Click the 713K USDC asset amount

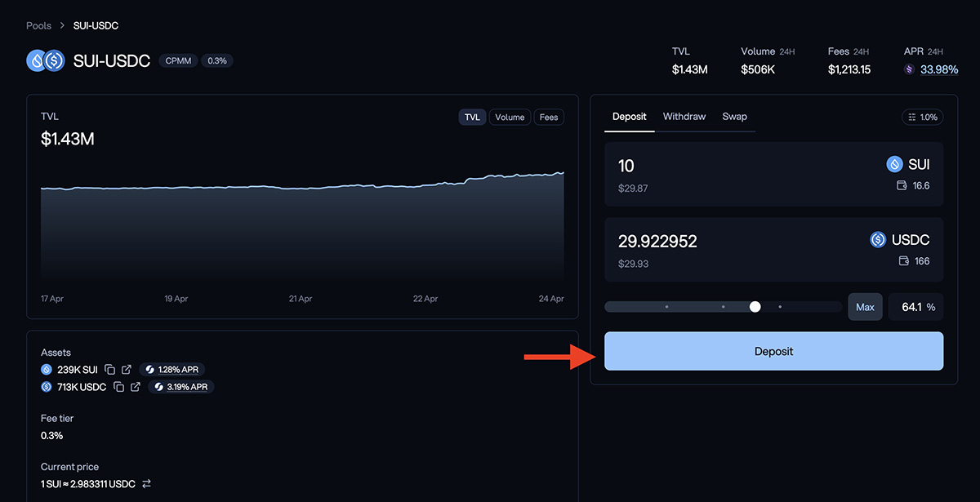coord(82,387)
